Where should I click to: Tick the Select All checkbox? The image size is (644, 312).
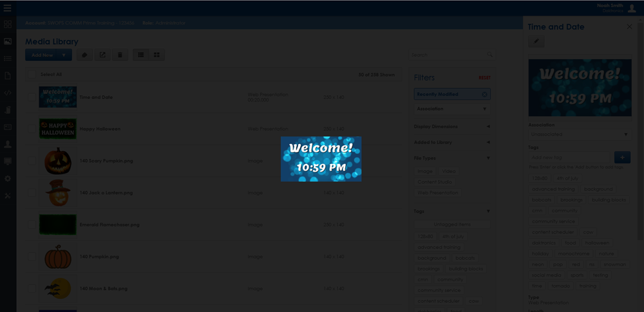point(32,75)
